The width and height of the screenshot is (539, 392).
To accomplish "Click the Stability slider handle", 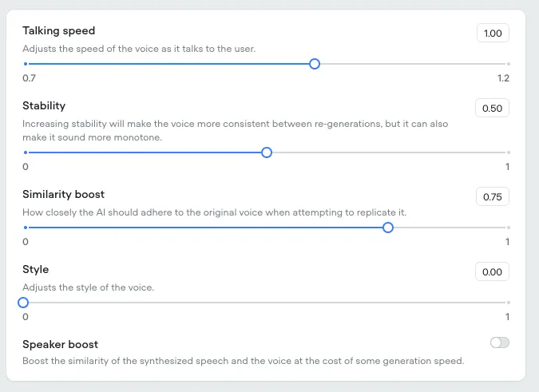I will pyautogui.click(x=267, y=152).
